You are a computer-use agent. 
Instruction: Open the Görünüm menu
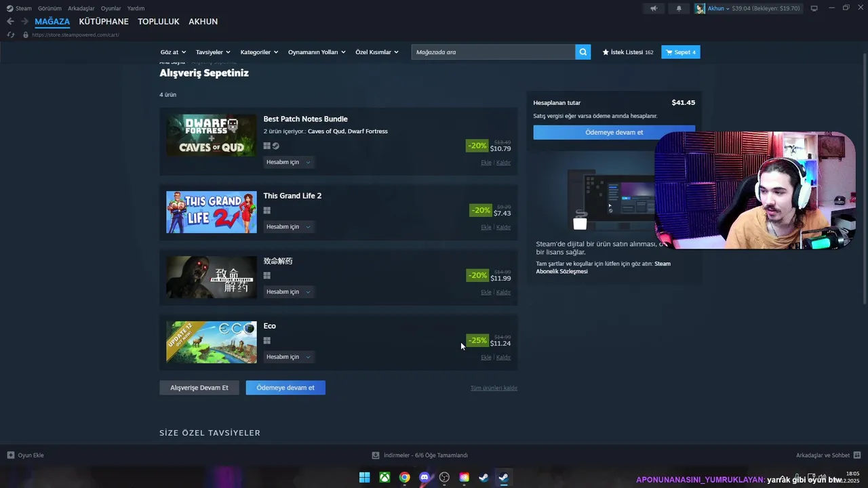tap(50, 8)
